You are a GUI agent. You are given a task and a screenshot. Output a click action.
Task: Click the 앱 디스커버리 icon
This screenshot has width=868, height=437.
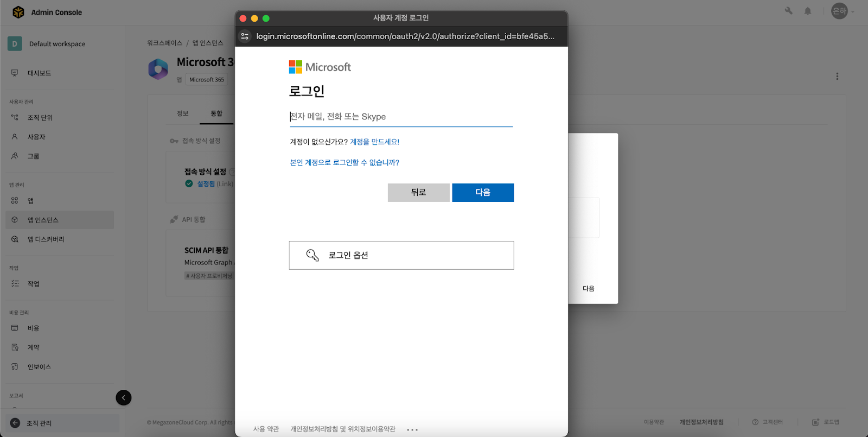[x=15, y=239]
